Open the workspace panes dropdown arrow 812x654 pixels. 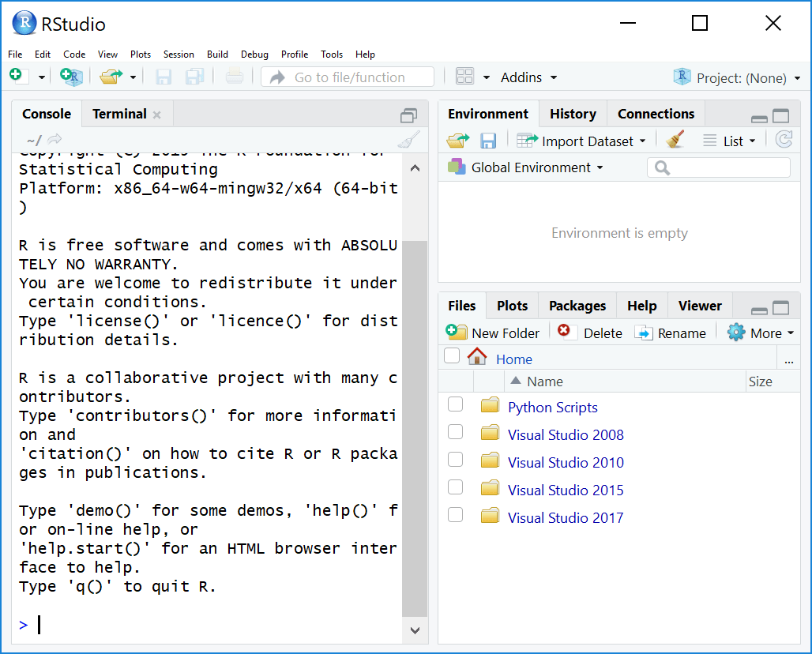click(x=487, y=77)
